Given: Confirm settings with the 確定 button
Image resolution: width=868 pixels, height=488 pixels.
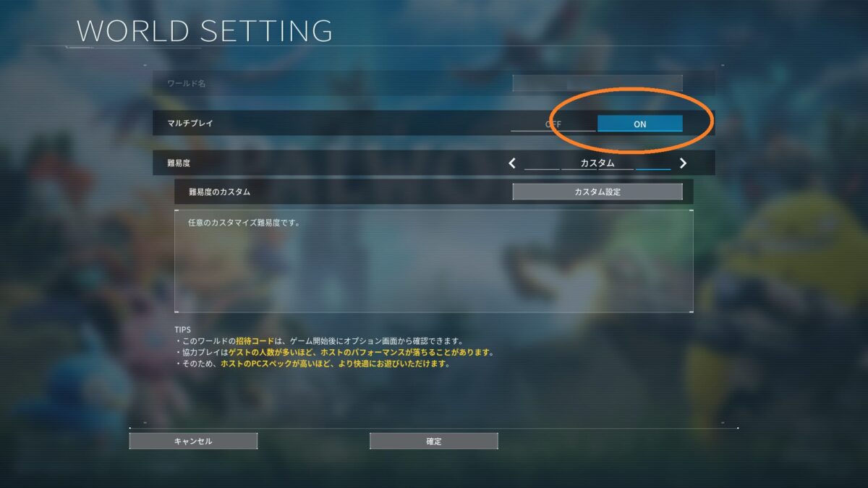Looking at the screenshot, I should [434, 441].
